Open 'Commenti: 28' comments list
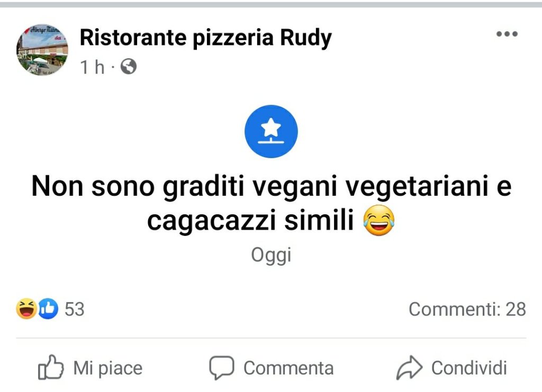542x392 pixels. (x=467, y=309)
